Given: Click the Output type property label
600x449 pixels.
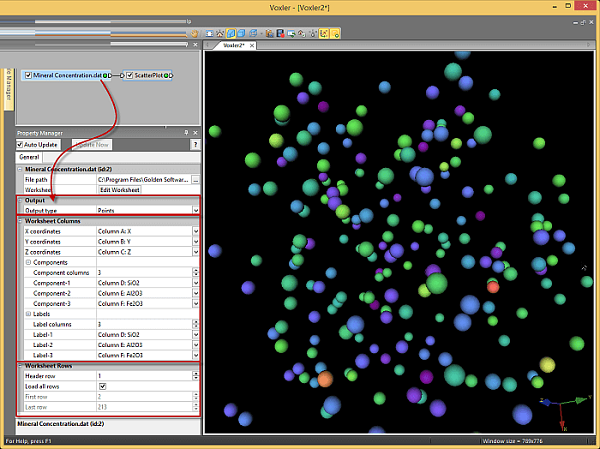Looking at the screenshot, I should click(41, 211).
